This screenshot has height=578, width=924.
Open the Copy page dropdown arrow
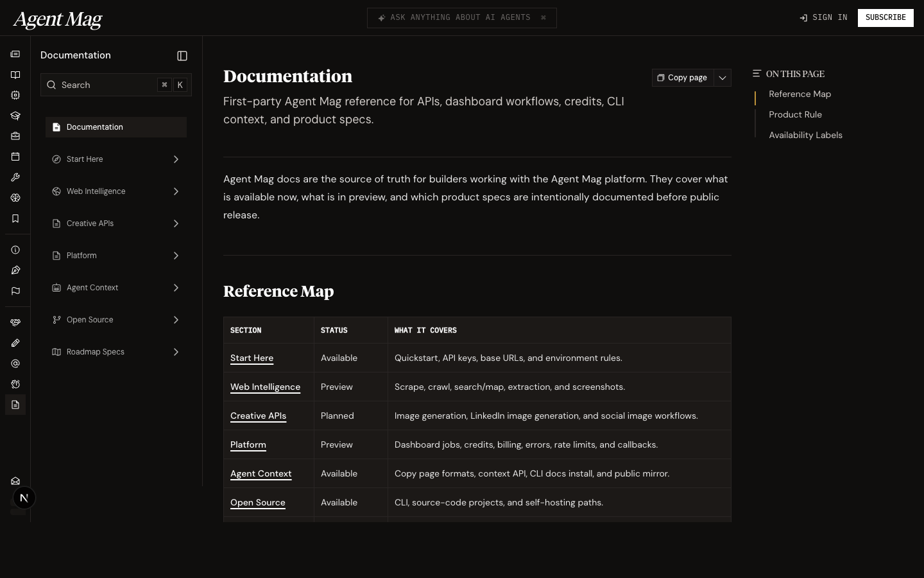[723, 78]
